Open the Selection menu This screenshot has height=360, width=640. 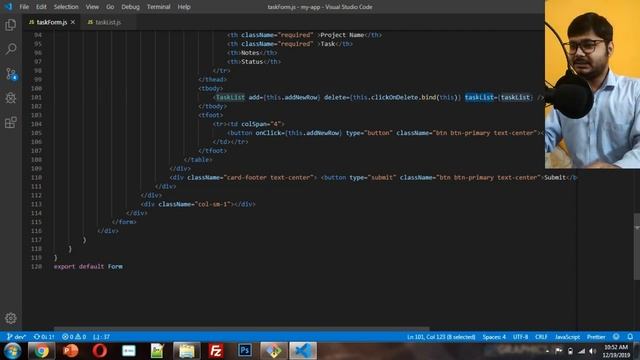66,7
